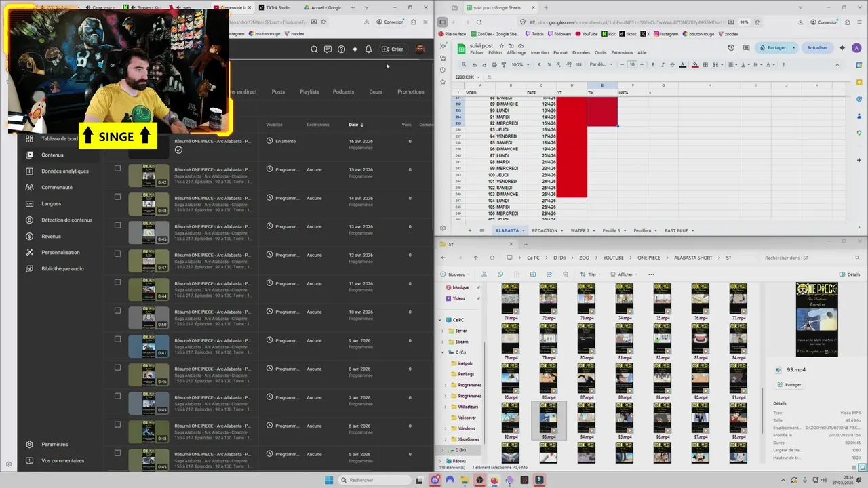Check the box for the 7 avr. 2026 video
868x488 pixels.
click(117, 396)
